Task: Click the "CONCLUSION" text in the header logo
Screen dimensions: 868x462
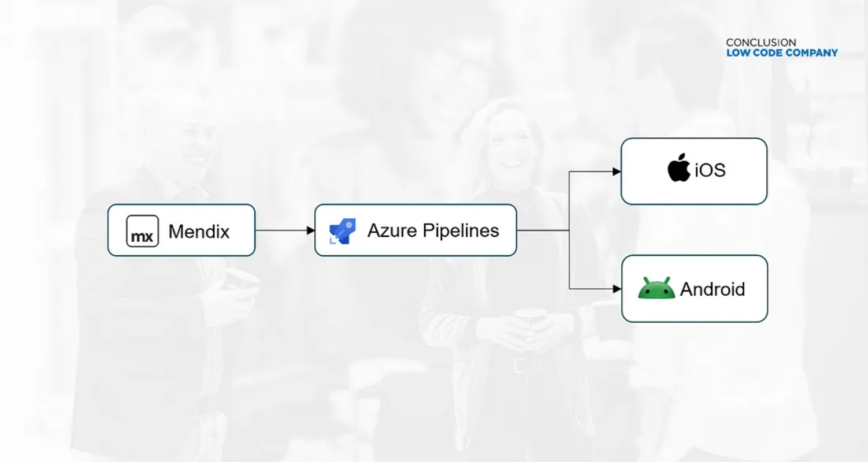Action: 761,42
